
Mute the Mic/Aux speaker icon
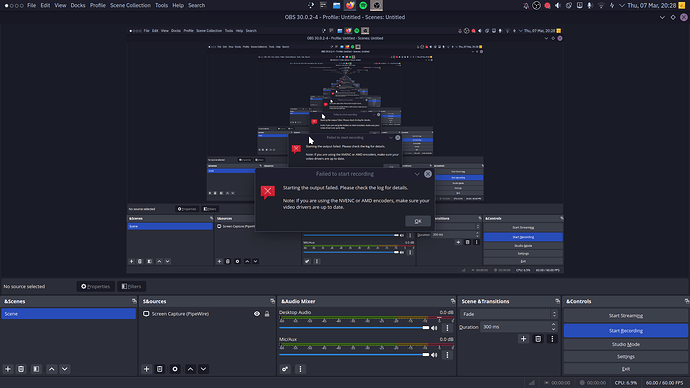coord(434,355)
